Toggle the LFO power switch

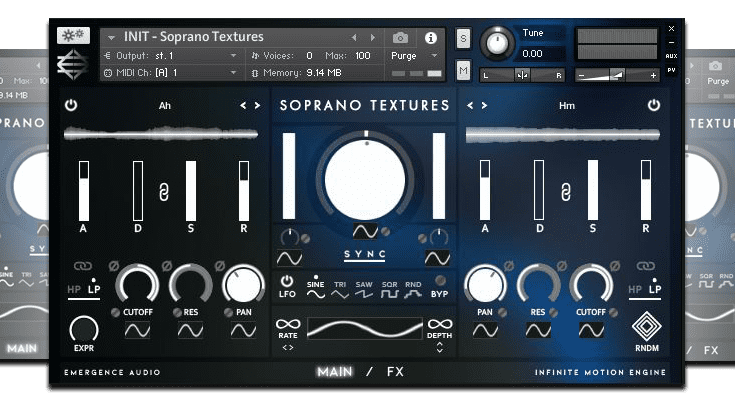(288, 282)
